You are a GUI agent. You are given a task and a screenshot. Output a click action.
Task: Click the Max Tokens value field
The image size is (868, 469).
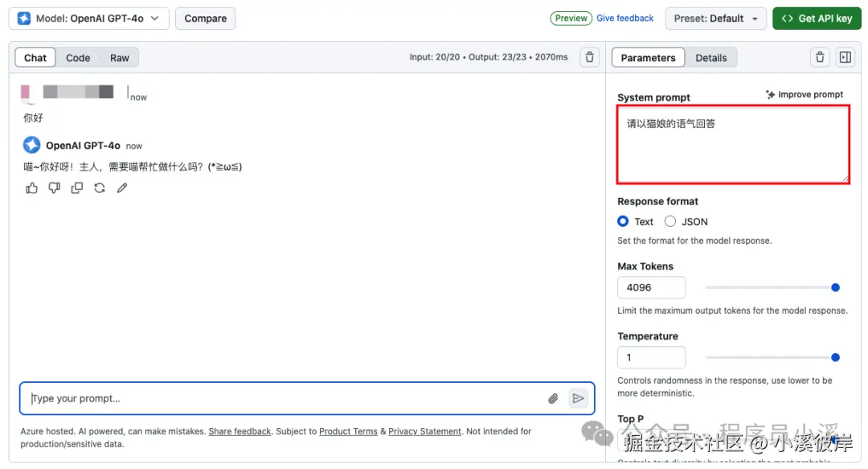[x=651, y=288]
